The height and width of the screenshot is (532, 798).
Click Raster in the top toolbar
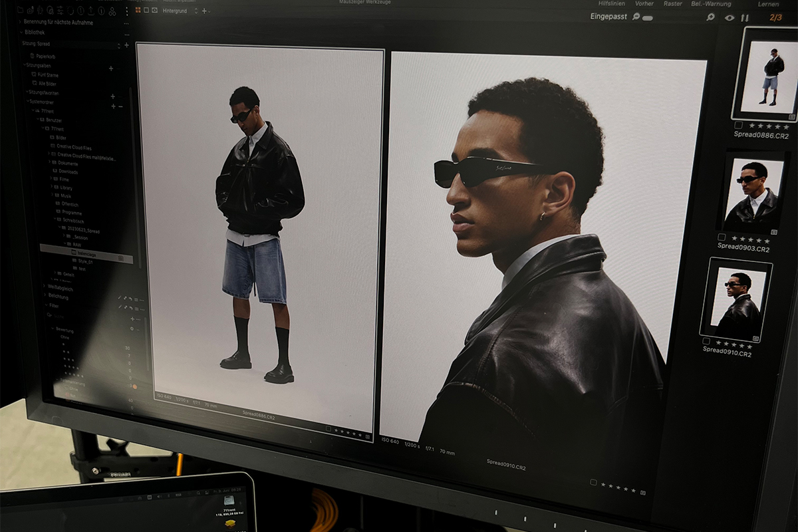[x=672, y=4]
